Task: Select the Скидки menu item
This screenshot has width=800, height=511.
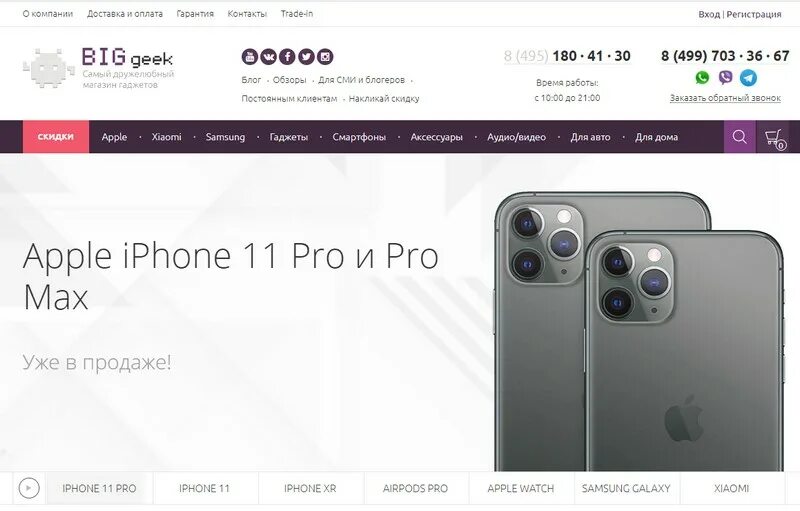Action: [56, 137]
